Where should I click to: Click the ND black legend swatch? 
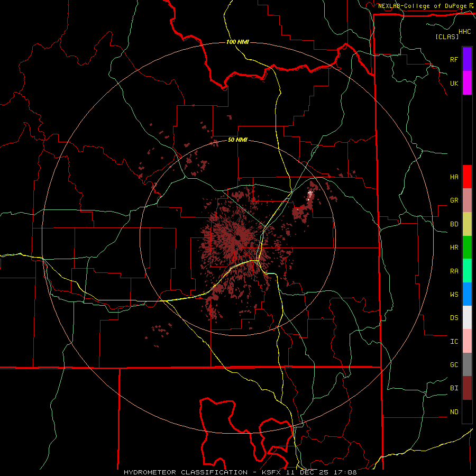pyautogui.click(x=467, y=411)
